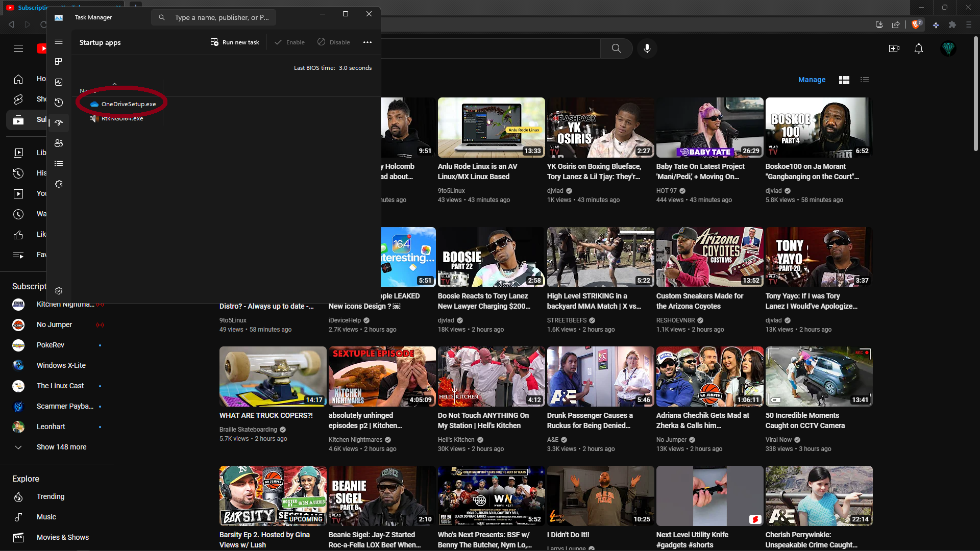The image size is (980, 551).
Task: Open Braille Skateboarding channel link
Action: [x=248, y=430]
